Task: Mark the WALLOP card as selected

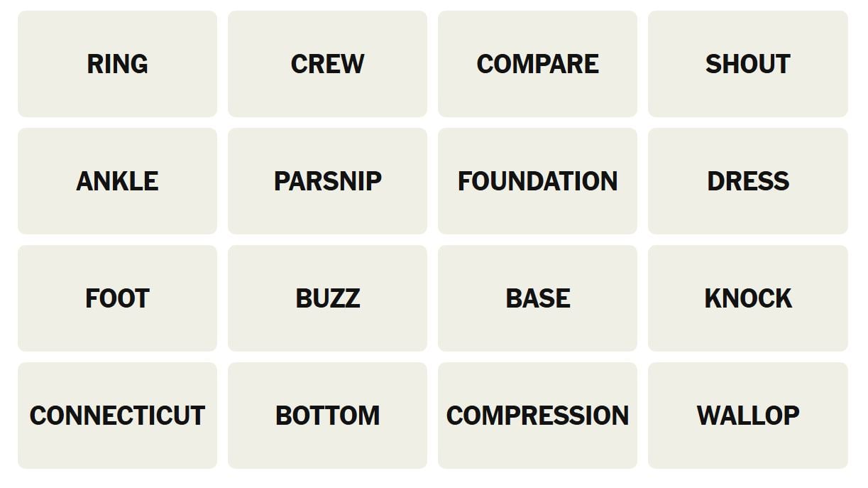Action: (748, 416)
